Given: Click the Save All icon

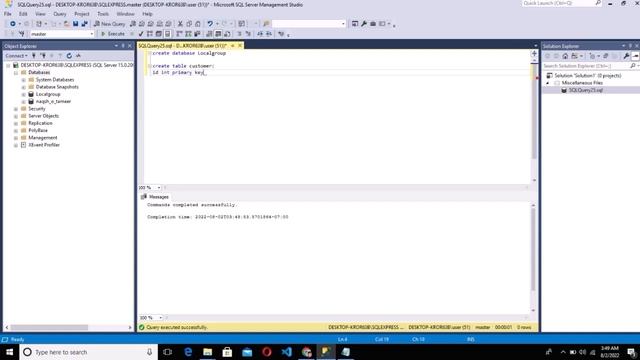Looking at the screenshot, I should pos(84,24).
